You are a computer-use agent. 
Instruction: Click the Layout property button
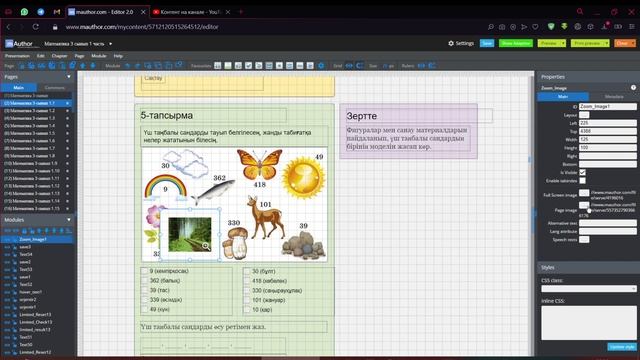(x=584, y=115)
